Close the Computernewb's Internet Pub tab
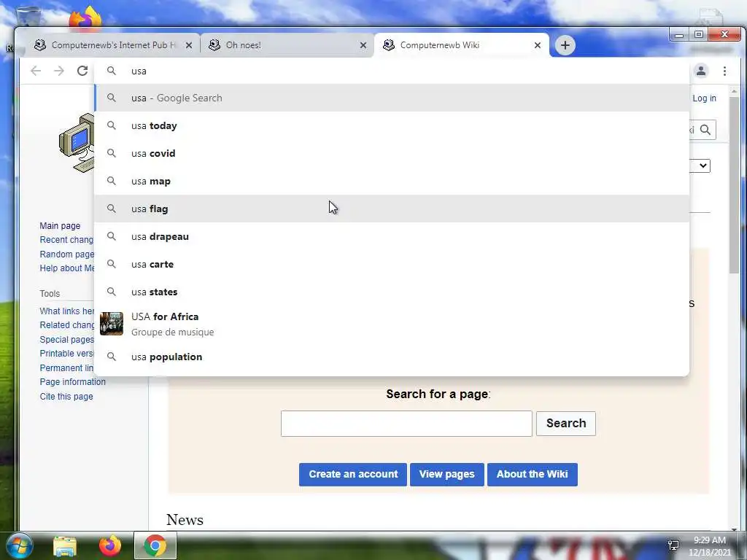 pyautogui.click(x=189, y=45)
